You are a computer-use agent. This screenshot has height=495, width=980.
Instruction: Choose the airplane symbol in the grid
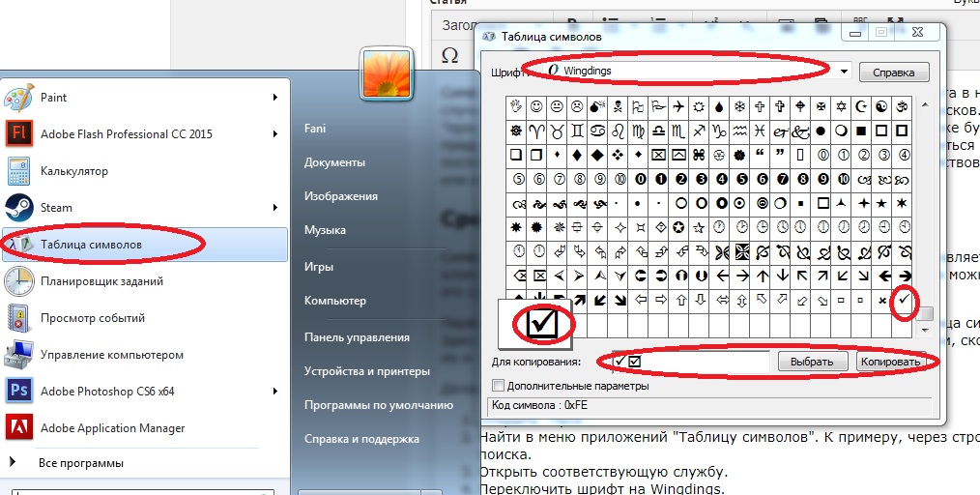pyautogui.click(x=678, y=107)
